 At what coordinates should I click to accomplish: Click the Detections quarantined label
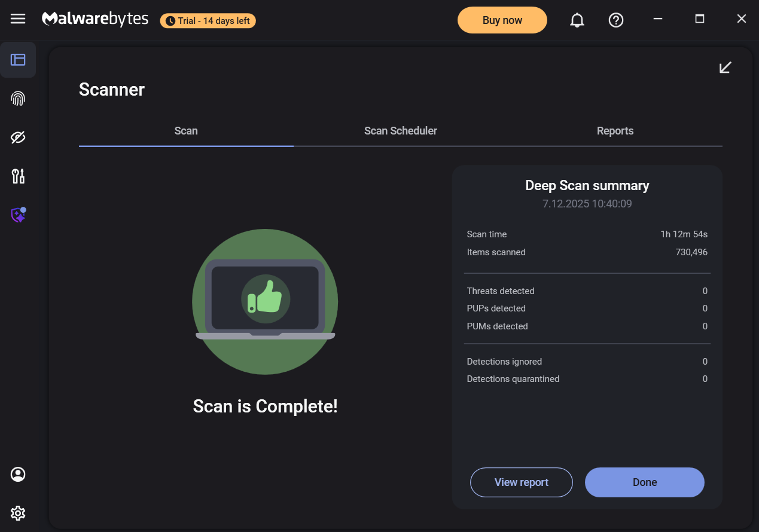pos(513,379)
